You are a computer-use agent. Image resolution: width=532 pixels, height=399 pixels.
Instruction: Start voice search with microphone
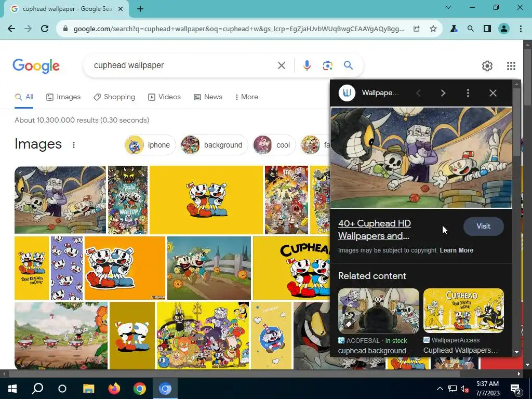click(307, 65)
